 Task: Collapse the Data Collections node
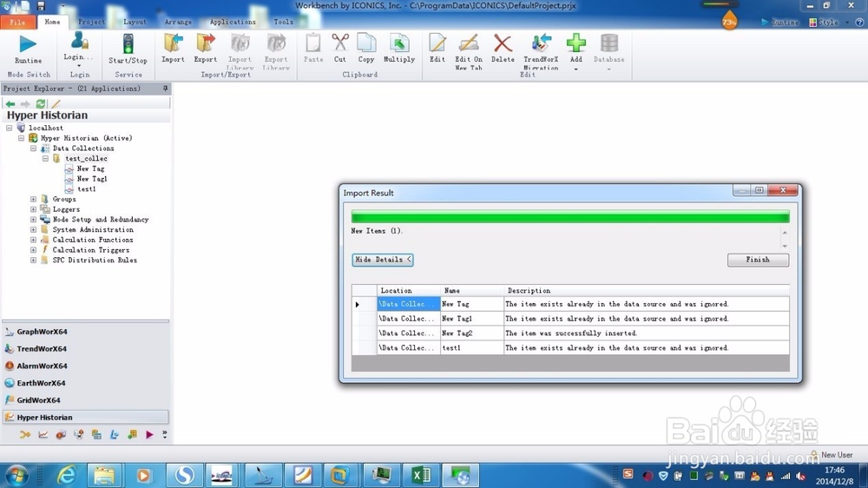pyautogui.click(x=33, y=148)
